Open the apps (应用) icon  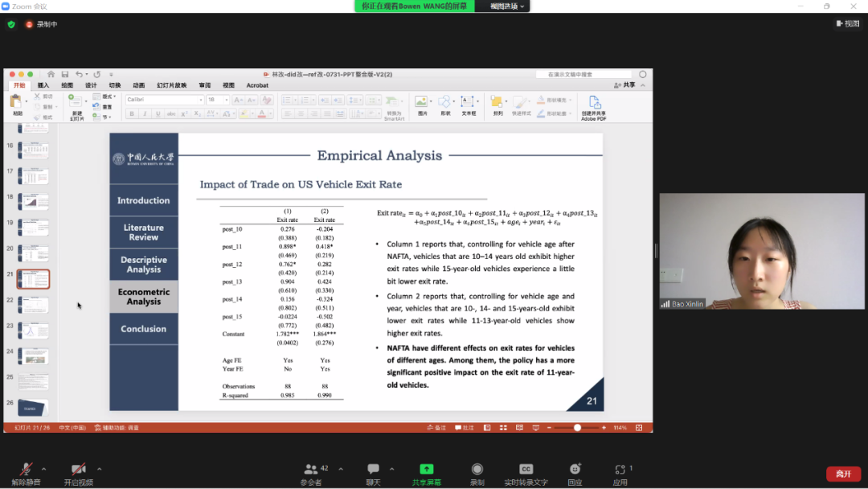coord(620,470)
